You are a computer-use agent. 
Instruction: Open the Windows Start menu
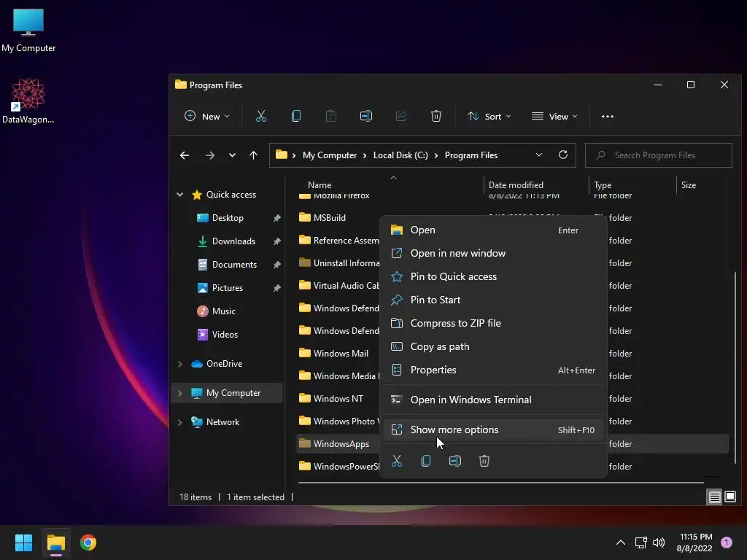pos(23,542)
